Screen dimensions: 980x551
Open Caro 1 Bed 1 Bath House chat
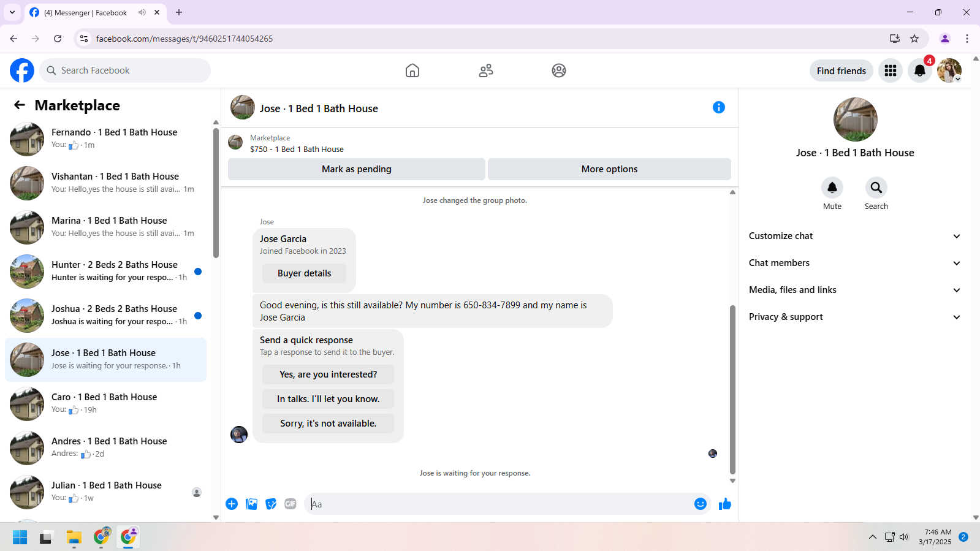pos(105,404)
